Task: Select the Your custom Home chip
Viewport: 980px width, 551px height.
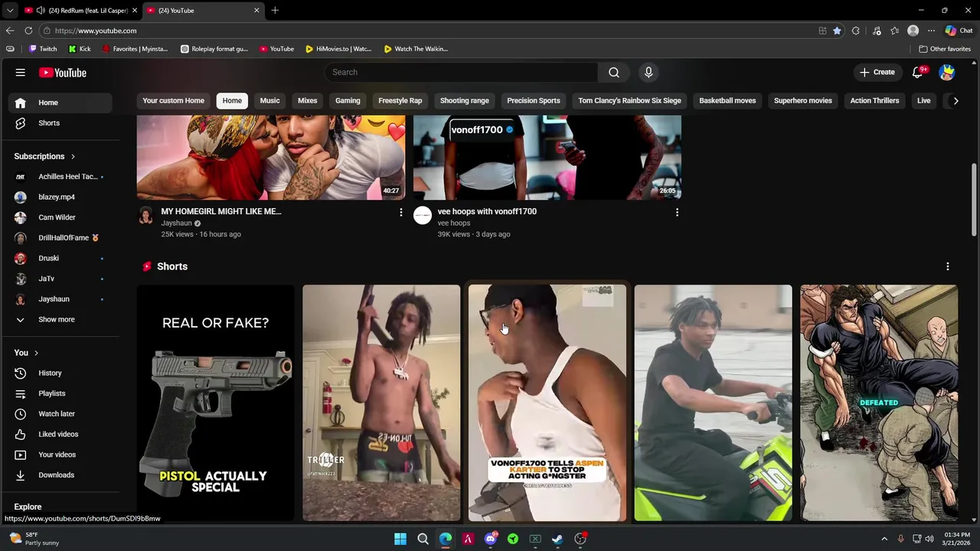Action: pyautogui.click(x=173, y=100)
